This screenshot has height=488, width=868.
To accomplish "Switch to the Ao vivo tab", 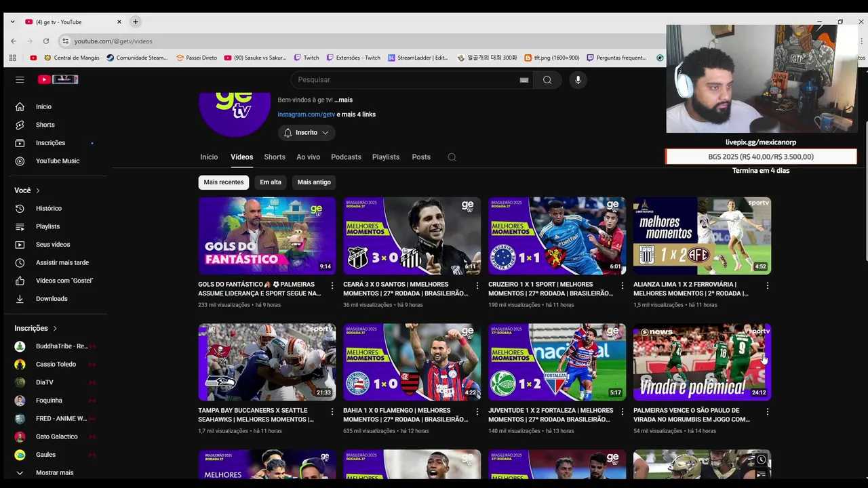I will [308, 157].
